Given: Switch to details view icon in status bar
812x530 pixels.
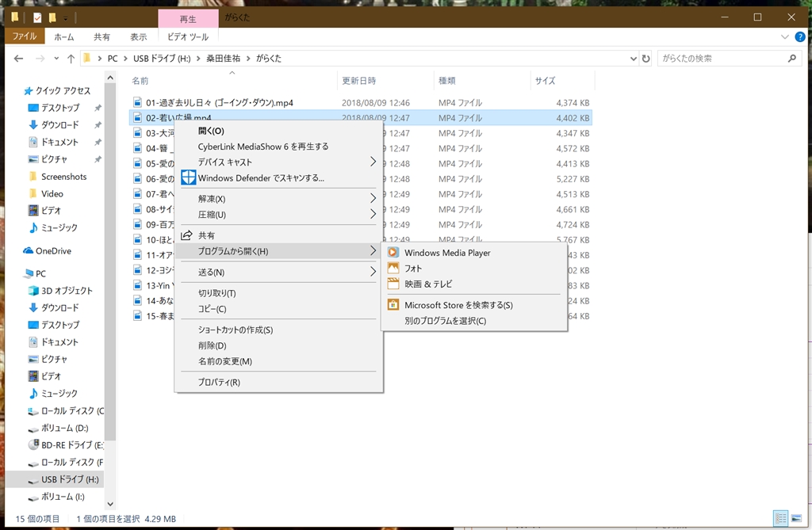Looking at the screenshot, I should click(780, 518).
